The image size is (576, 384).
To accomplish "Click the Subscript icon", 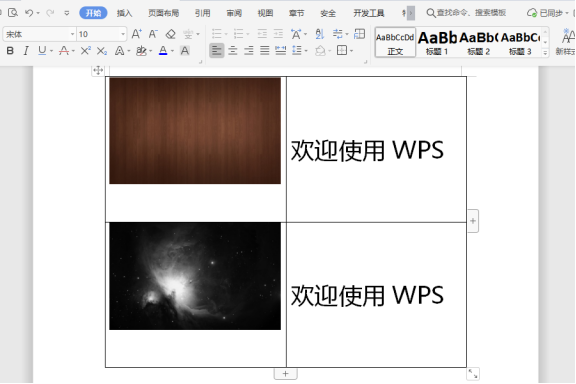I will pyautogui.click(x=102, y=51).
